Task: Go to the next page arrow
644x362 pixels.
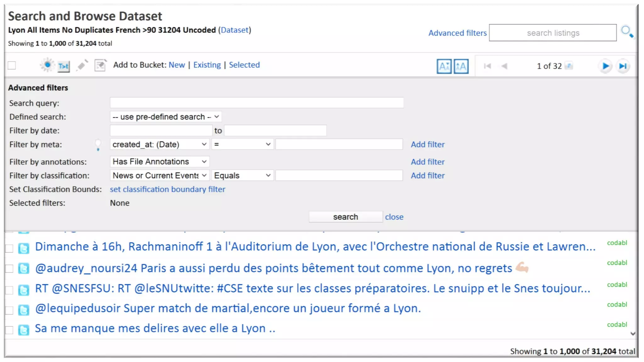Action: (x=606, y=66)
